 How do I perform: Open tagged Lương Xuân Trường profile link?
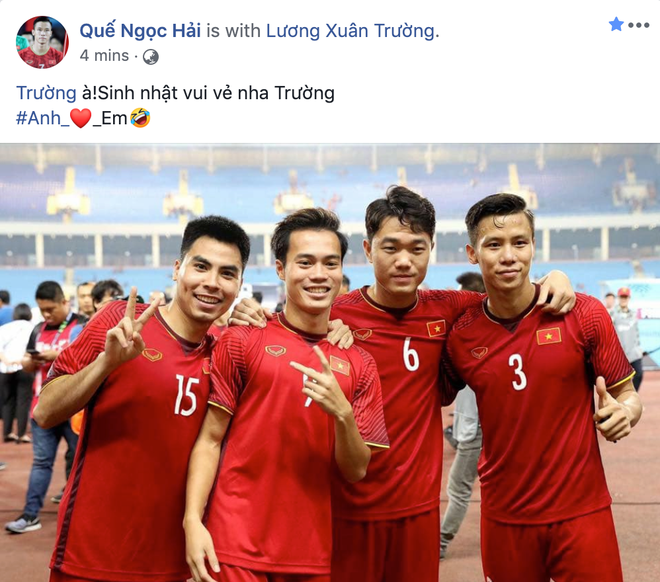point(350,31)
